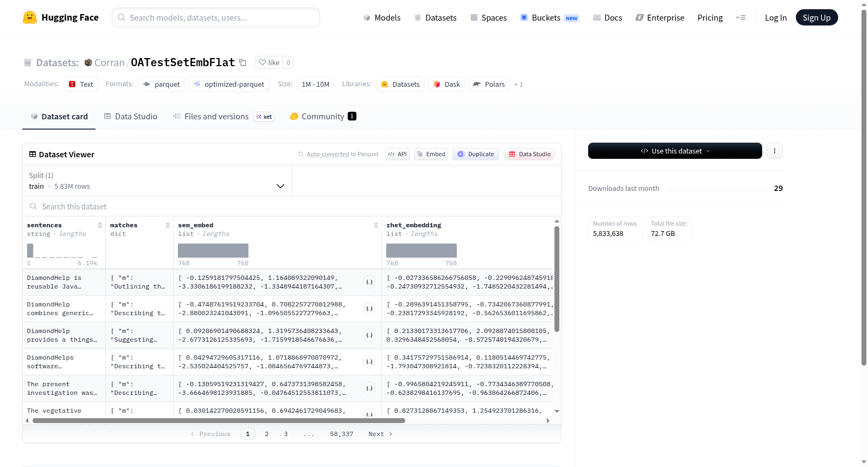This screenshot has height=467, width=868.
Task: Go to page 2 of the dataset
Action: pos(267,434)
